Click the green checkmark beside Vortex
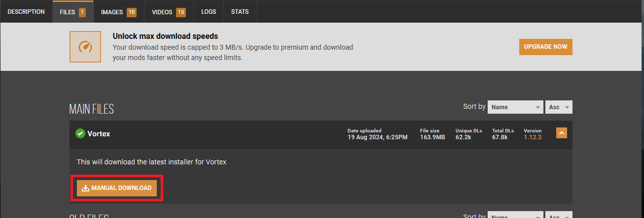Viewport: 644px width, 218px height. coord(80,133)
